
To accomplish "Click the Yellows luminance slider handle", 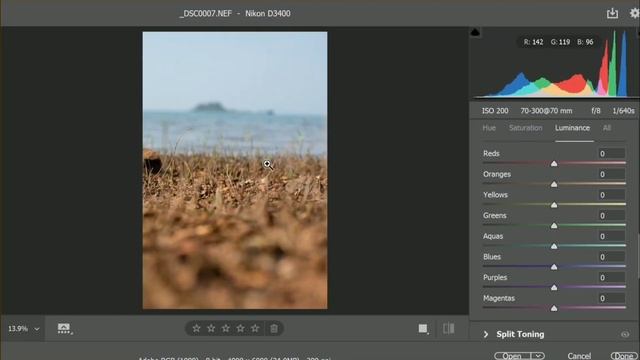I will coord(554,205).
